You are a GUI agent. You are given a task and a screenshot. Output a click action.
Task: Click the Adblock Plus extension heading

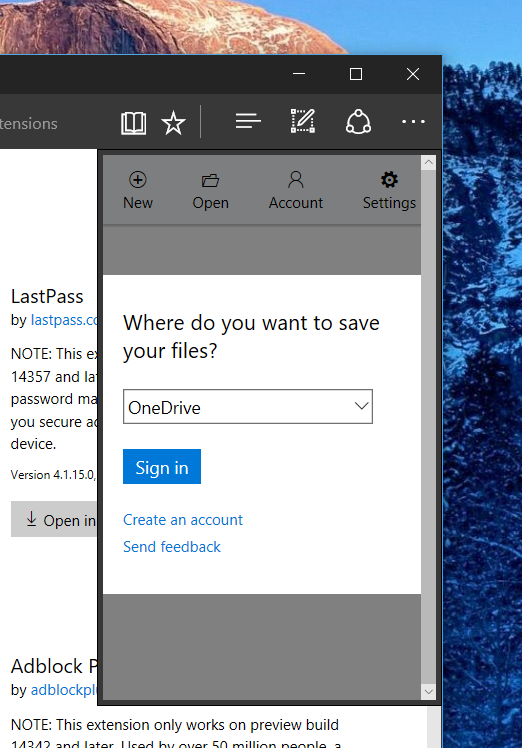54,666
